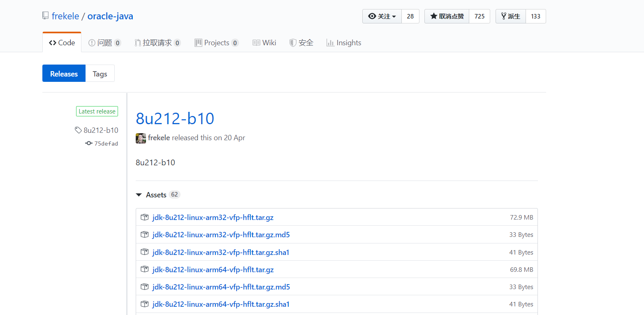Switch to the Tags view
The width and height of the screenshot is (644, 315).
100,73
